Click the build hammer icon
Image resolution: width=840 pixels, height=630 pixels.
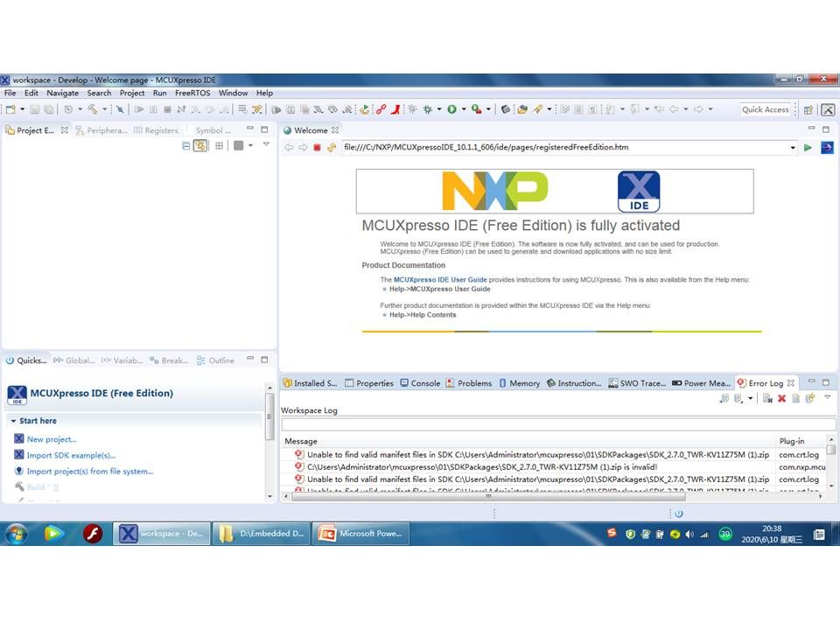(x=94, y=109)
